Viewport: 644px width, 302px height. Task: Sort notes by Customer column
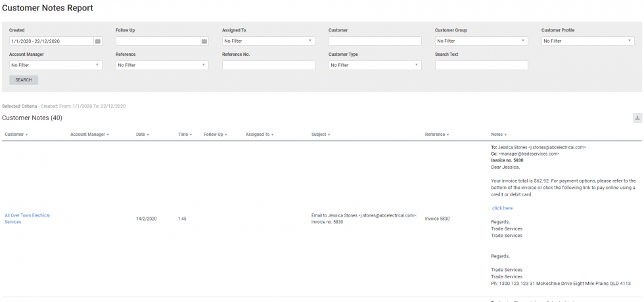point(16,135)
